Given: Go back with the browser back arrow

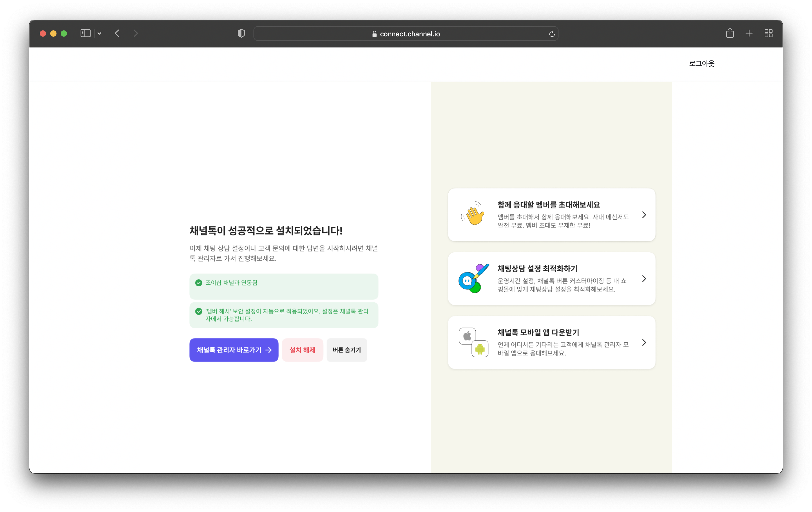Looking at the screenshot, I should (117, 33).
